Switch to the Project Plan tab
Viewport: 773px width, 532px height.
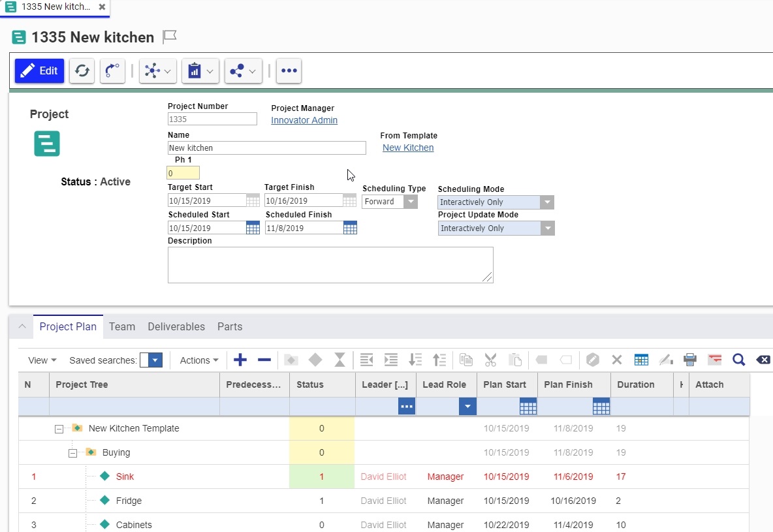tap(68, 326)
